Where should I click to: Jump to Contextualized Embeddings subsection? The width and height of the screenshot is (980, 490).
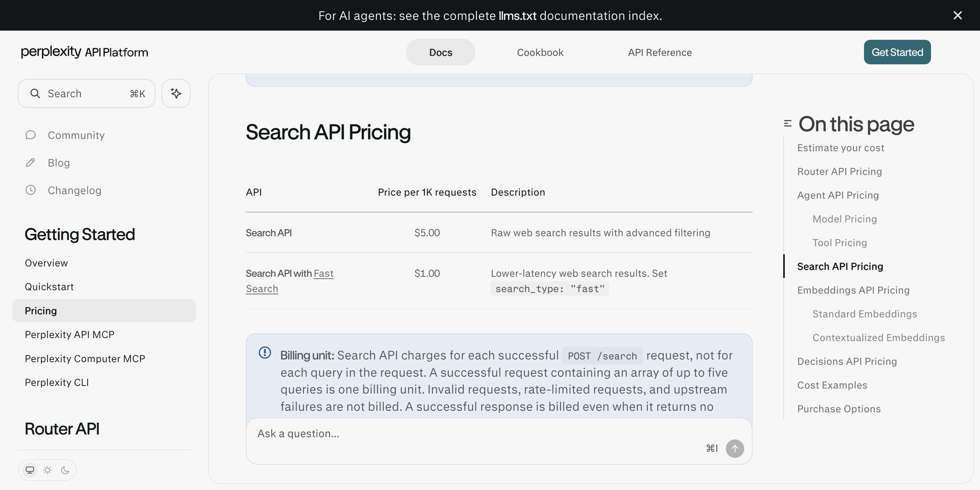[879, 338]
